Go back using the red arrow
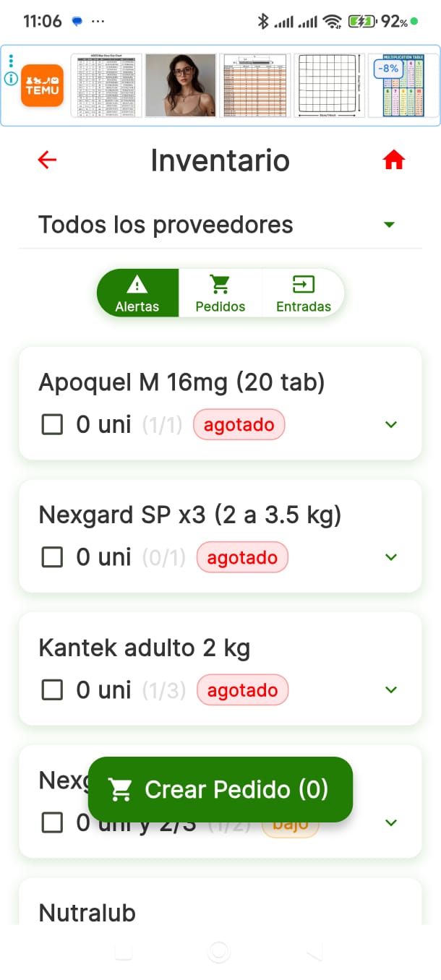This screenshot has width=441, height=980. click(x=47, y=160)
